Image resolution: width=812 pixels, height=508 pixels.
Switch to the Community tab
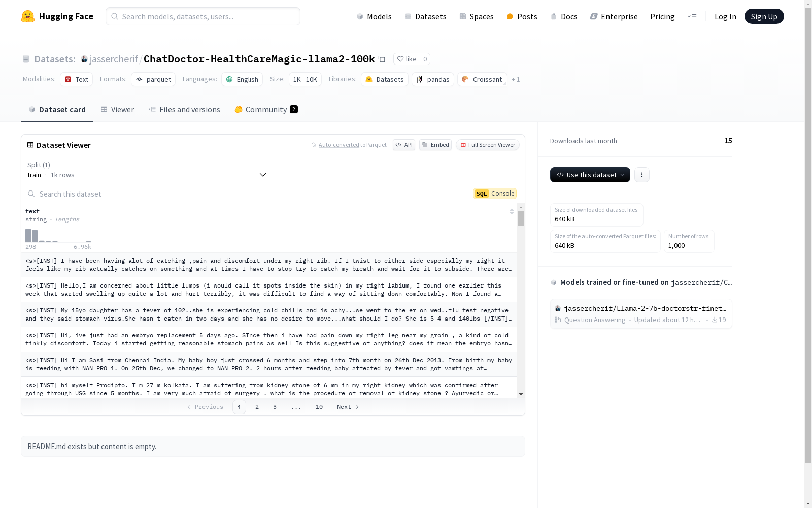[266, 109]
